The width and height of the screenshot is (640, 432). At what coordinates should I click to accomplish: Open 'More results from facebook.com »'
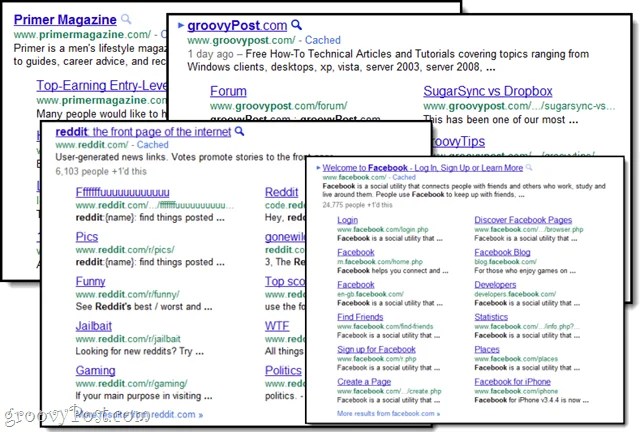pos(388,414)
